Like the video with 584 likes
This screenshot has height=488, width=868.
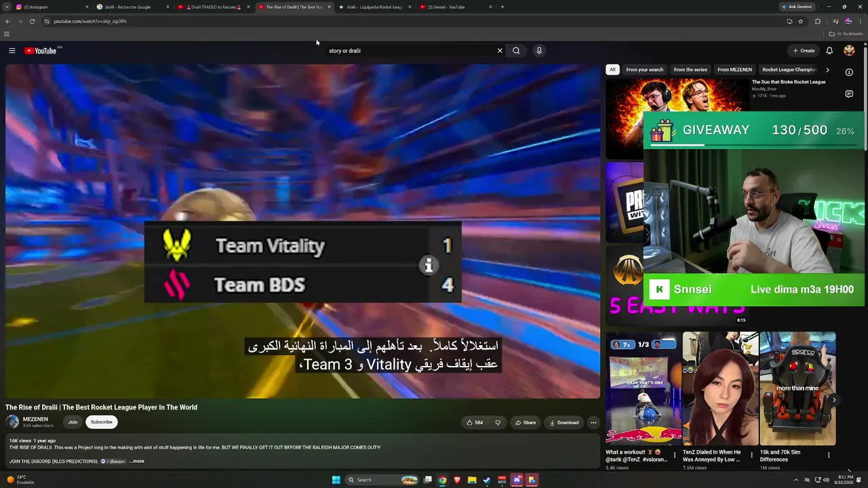click(475, 422)
